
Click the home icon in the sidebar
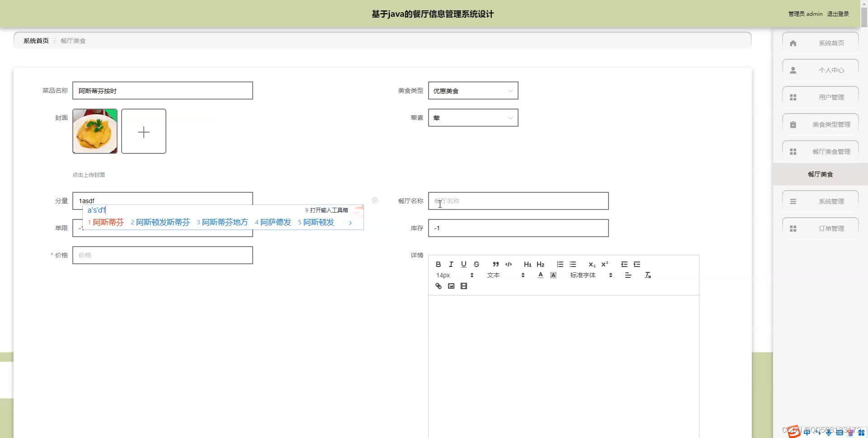pos(793,43)
